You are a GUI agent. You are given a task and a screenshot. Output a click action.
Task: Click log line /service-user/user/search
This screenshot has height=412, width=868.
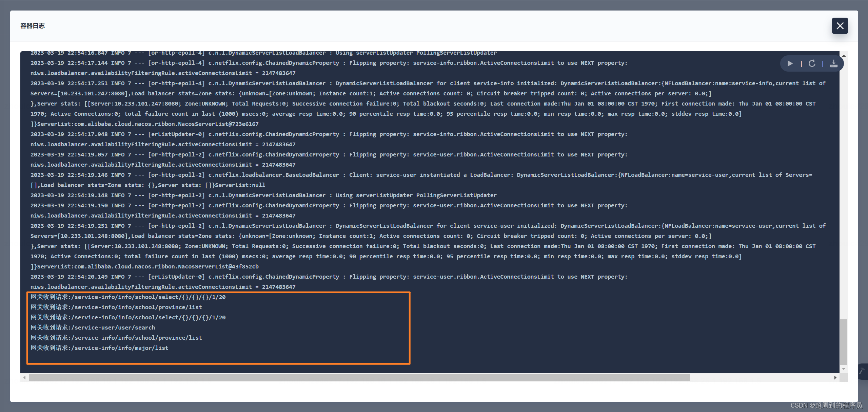click(93, 327)
